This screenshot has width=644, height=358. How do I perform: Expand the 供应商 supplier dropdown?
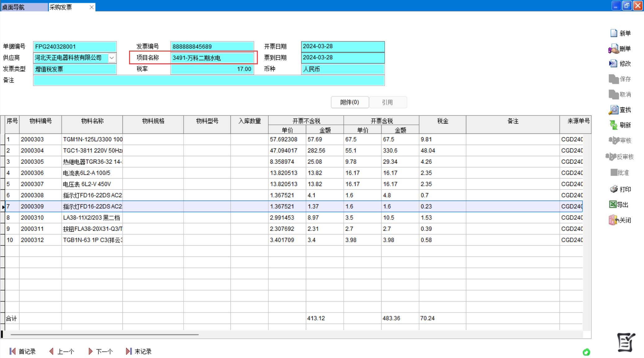tap(112, 58)
